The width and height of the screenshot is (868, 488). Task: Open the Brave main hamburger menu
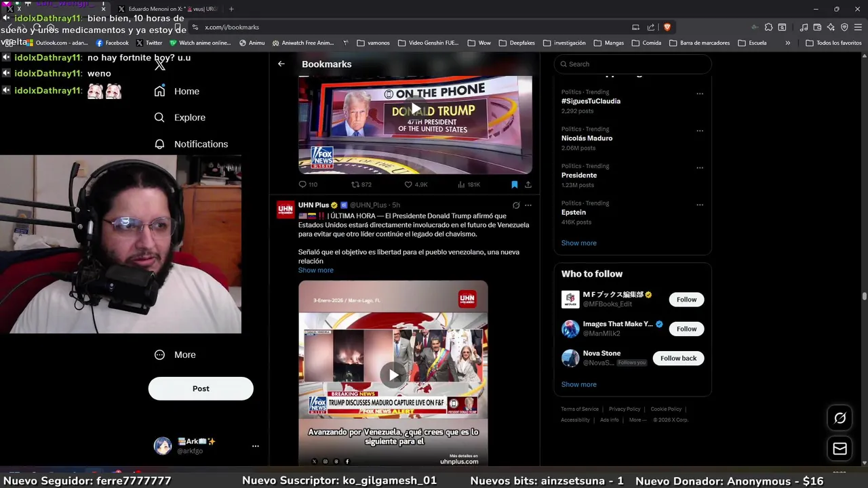[x=858, y=27]
